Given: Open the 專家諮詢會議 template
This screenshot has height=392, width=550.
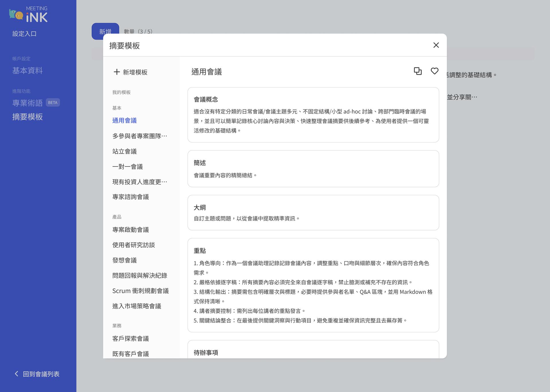Looking at the screenshot, I should 130,197.
